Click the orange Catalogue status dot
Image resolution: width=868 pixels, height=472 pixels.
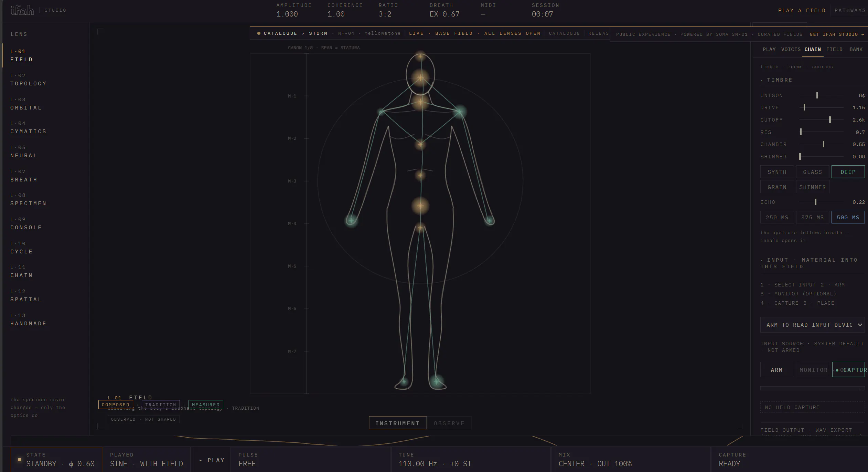pos(259,33)
